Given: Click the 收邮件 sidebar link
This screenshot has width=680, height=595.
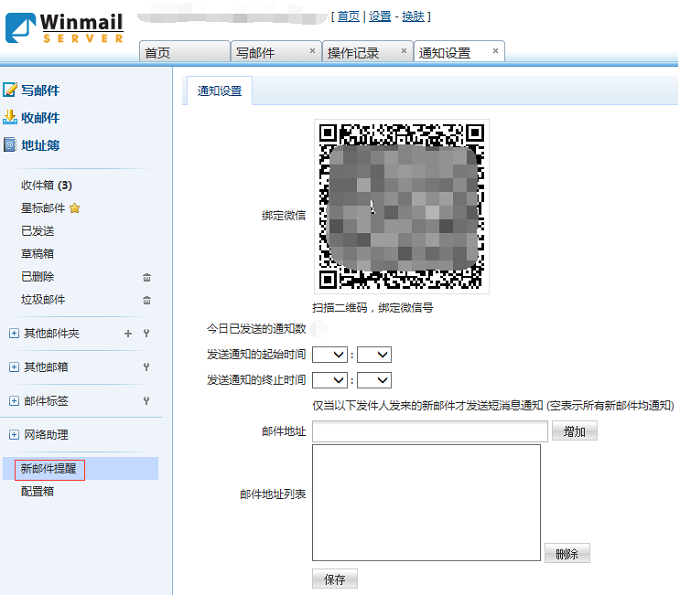Looking at the screenshot, I should pyautogui.click(x=40, y=118).
